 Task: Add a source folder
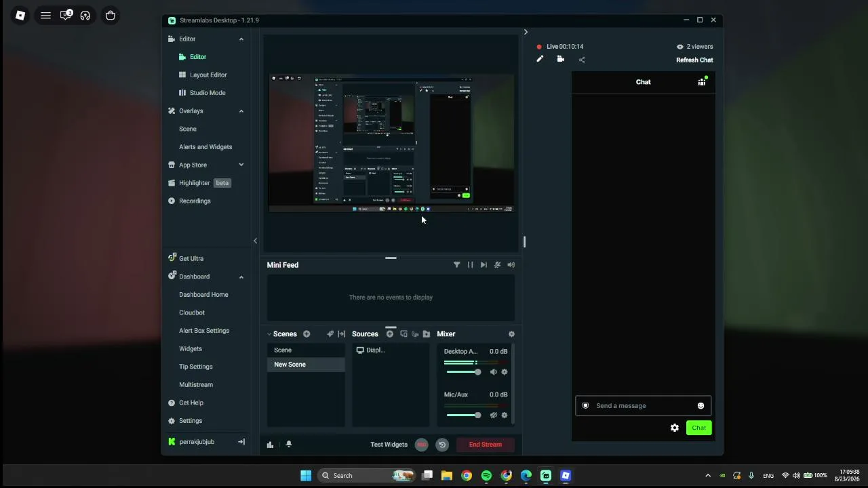coord(426,334)
